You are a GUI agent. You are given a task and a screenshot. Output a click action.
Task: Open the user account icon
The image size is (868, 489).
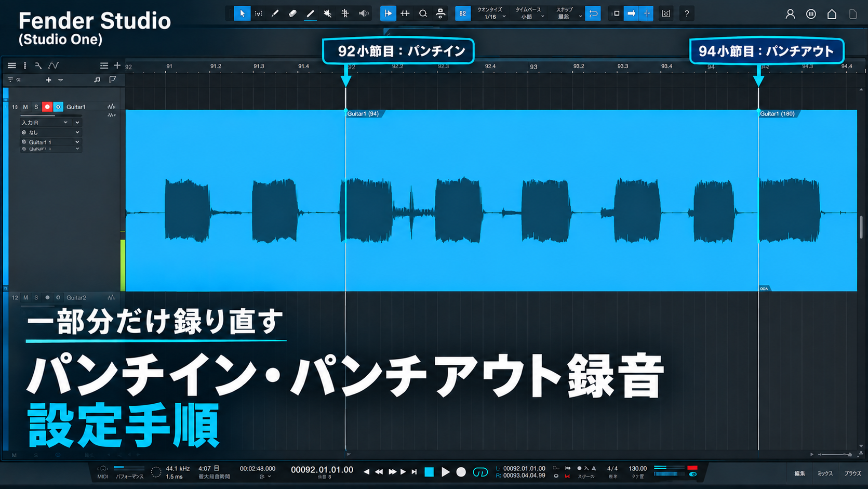pos(790,14)
